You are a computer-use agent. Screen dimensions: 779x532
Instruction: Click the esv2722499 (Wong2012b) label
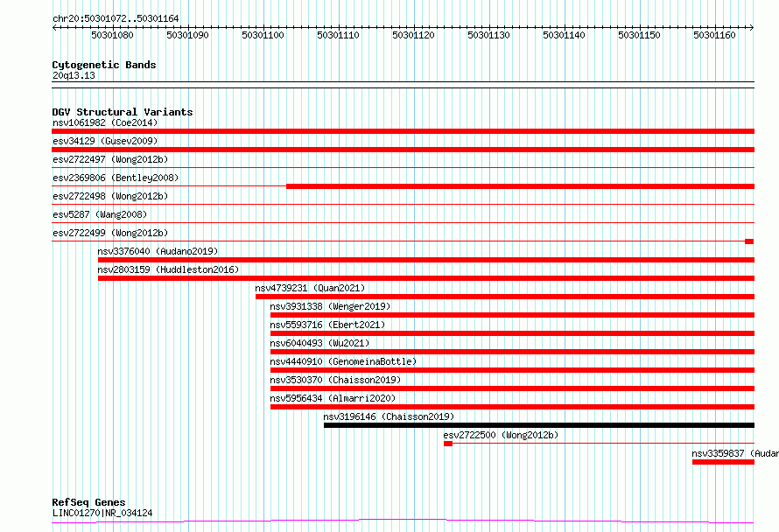[x=110, y=233]
